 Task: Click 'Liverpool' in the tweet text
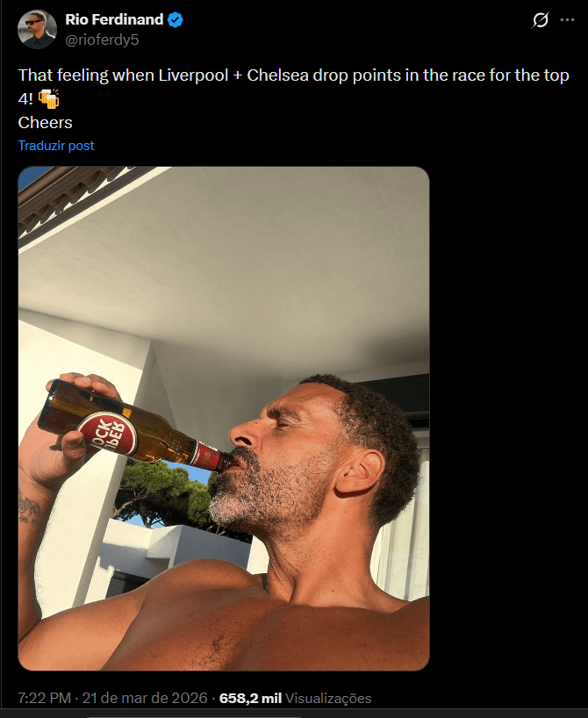tap(195, 75)
